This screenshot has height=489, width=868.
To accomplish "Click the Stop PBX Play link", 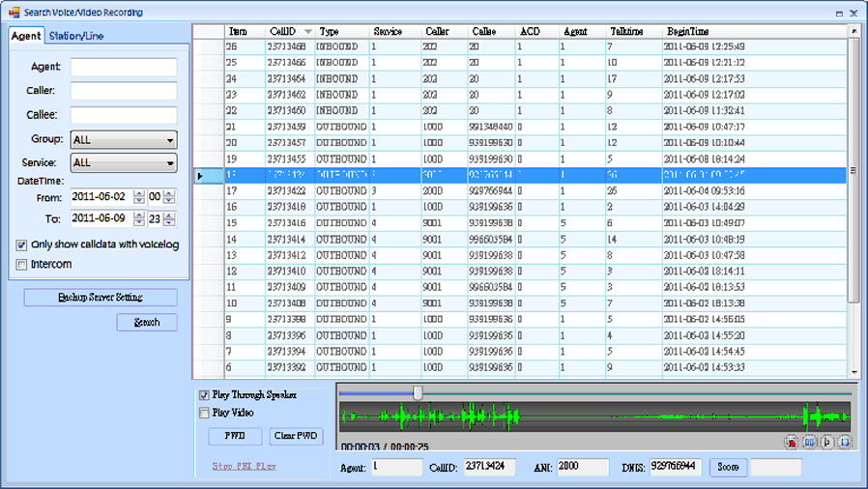I will (x=244, y=467).
